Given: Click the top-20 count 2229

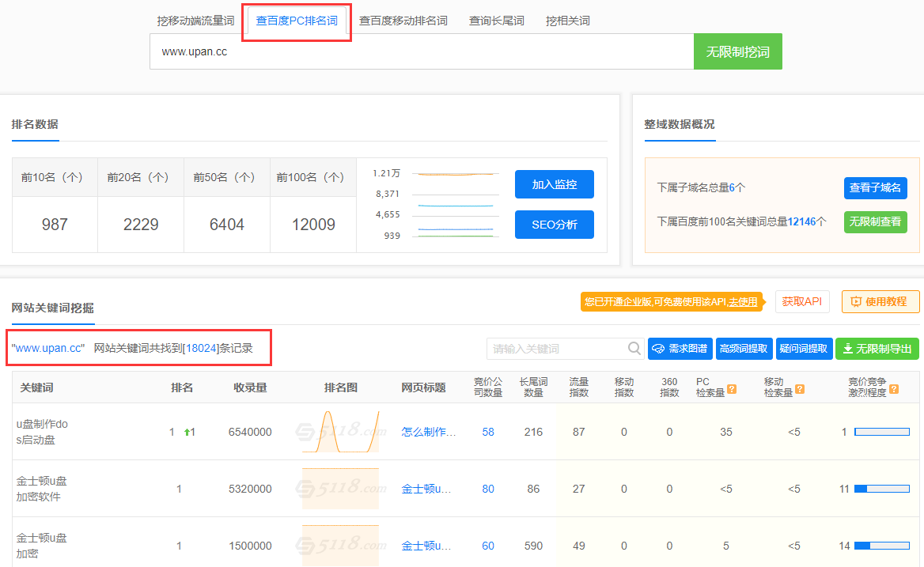Looking at the screenshot, I should [x=141, y=225].
